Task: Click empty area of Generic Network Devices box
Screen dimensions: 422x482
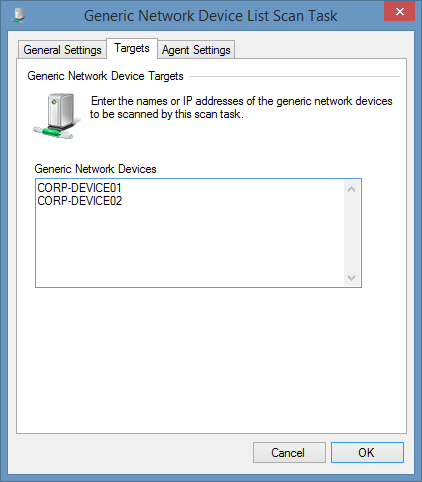Action: (190, 247)
